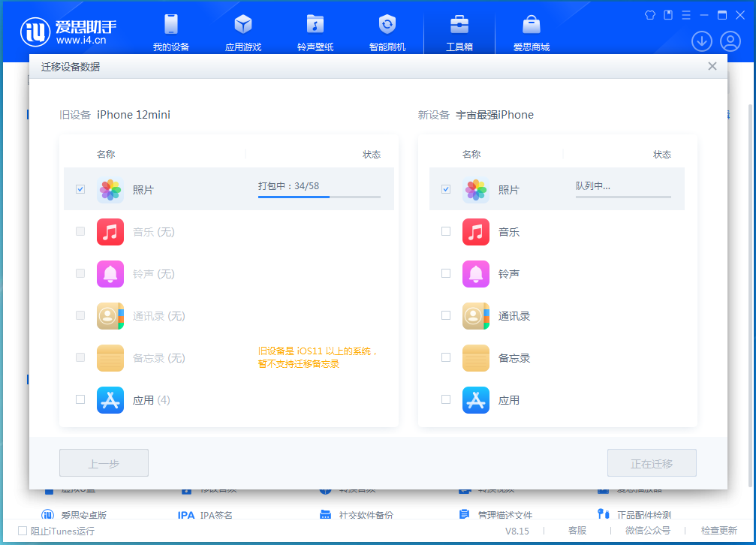Check 通讯录 on the new device
Viewport: 756px width, 545px height.
coord(446,315)
